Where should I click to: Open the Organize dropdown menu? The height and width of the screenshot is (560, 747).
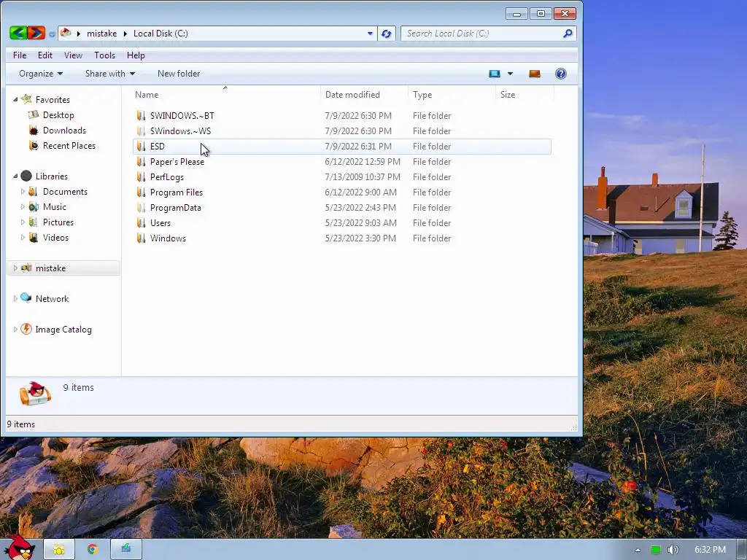pyautogui.click(x=41, y=74)
